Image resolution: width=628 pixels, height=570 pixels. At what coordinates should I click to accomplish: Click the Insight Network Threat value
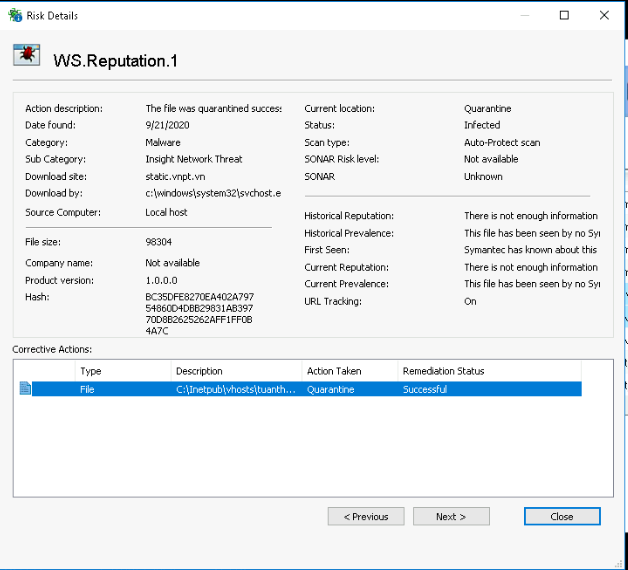click(x=194, y=159)
